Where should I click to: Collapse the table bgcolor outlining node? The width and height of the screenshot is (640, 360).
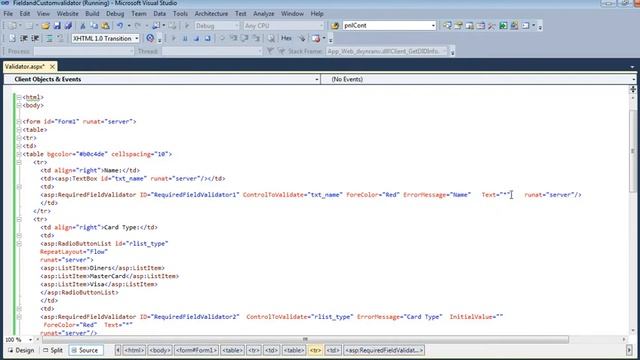19,154
